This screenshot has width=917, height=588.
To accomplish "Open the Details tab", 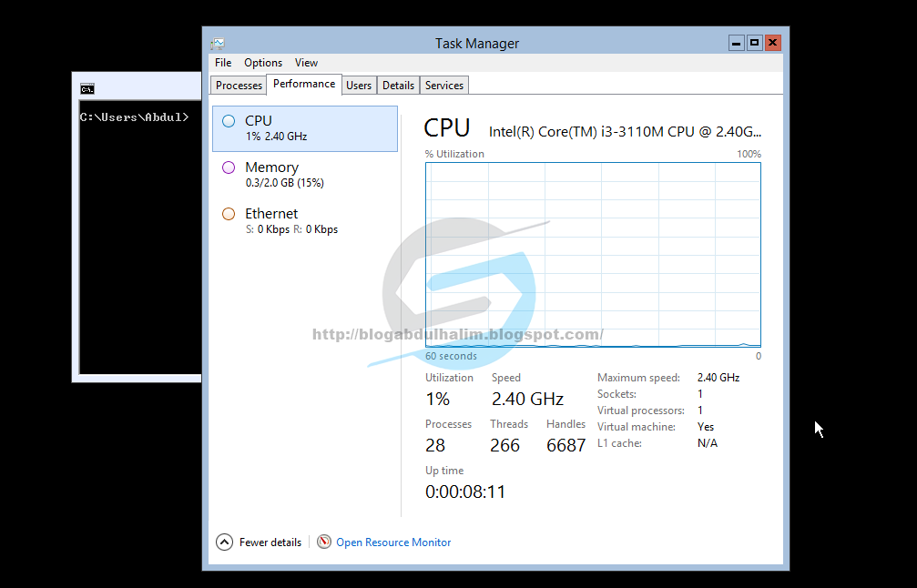I will [x=398, y=86].
